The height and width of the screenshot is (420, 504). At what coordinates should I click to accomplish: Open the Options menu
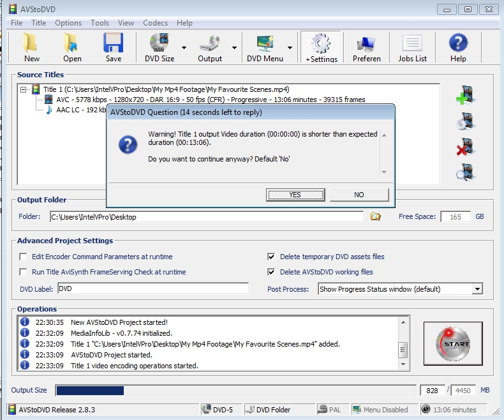pos(68,23)
